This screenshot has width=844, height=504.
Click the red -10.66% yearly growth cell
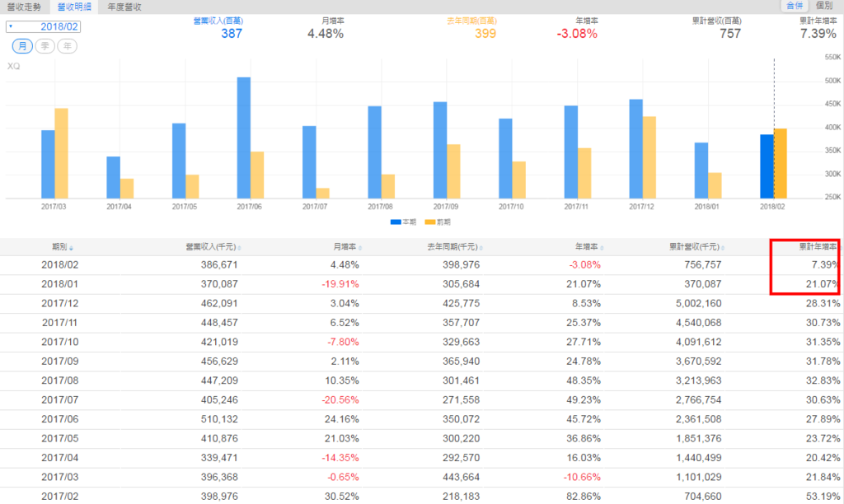[582, 477]
